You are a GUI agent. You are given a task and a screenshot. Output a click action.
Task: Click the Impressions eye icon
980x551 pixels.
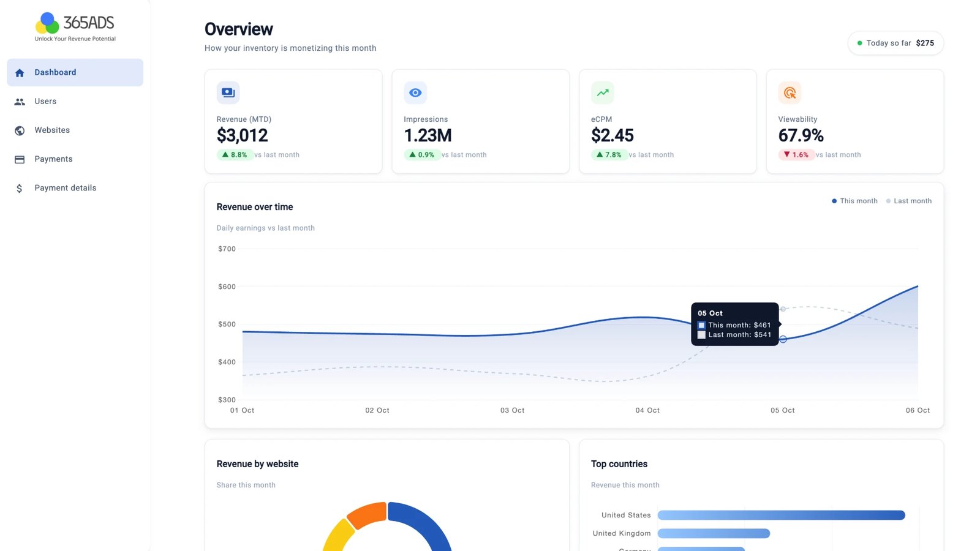415,92
